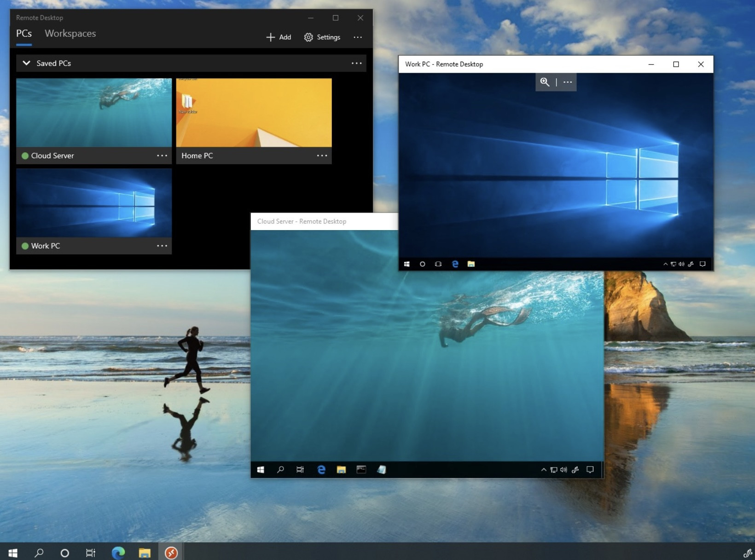Click Add to create new connection
The width and height of the screenshot is (755, 560).
(279, 37)
